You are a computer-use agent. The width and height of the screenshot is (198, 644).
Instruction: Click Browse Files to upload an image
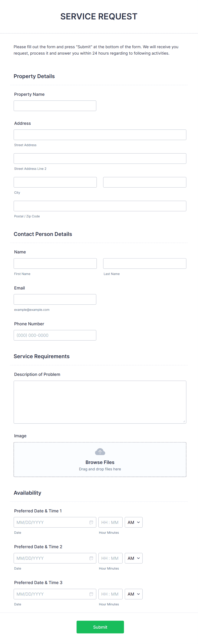100,462
